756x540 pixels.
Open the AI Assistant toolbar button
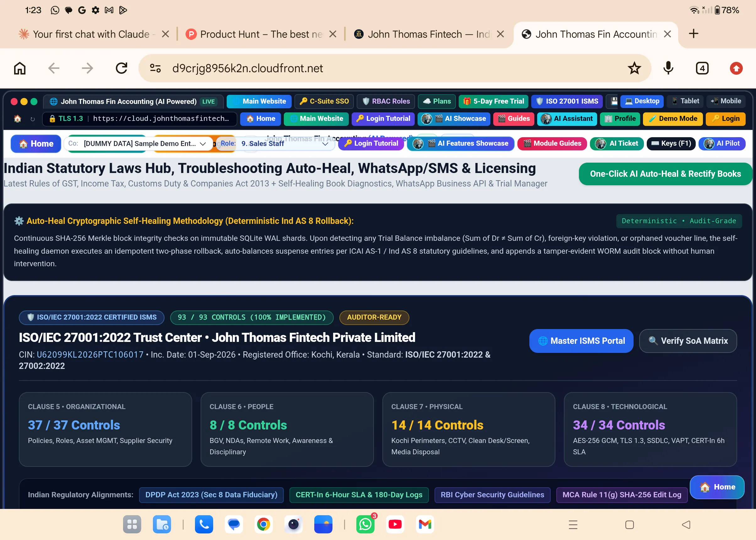(567, 119)
